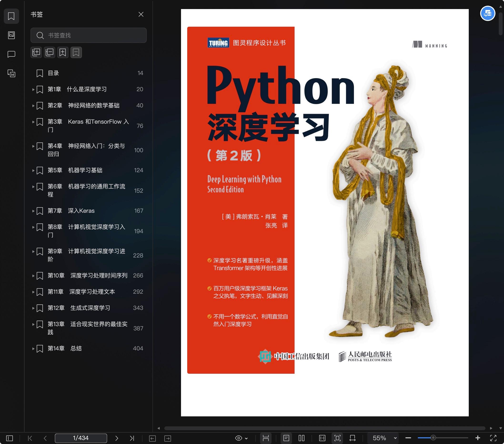Toggle the sidebar panel icon in status bar
The image size is (504, 444).
(x=10, y=438)
